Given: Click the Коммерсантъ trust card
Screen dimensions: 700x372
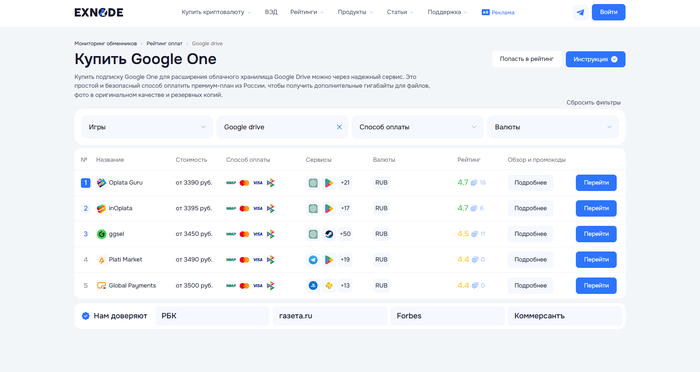Looking at the screenshot, I should [x=565, y=316].
